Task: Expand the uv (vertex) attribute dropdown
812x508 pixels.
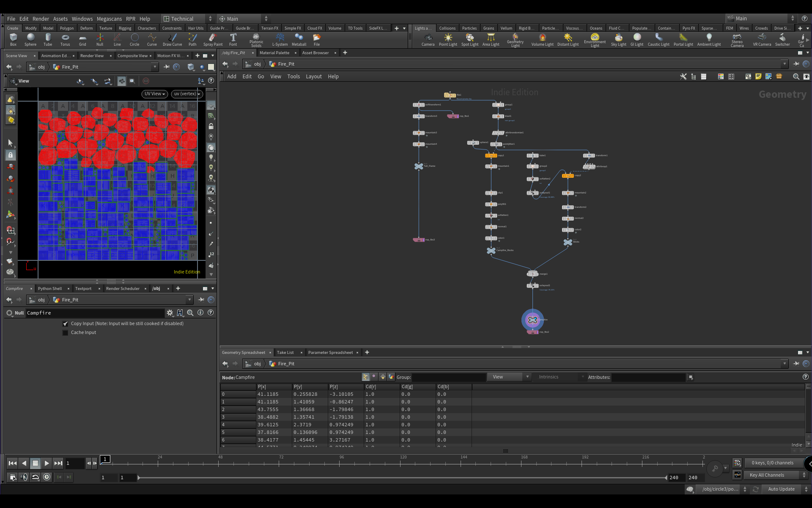Action: coord(187,94)
